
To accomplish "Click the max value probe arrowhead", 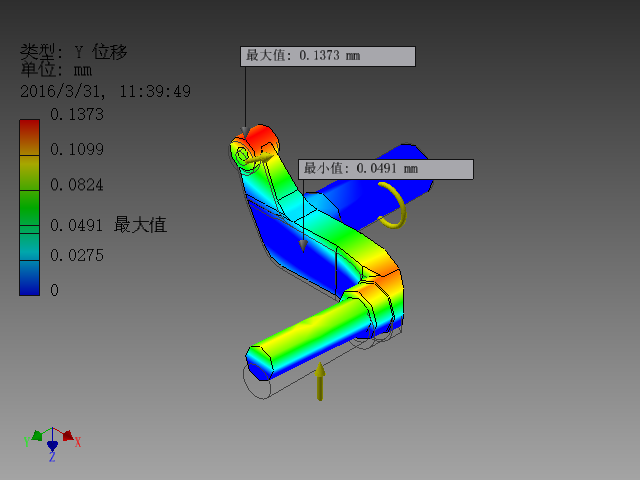I will pyautogui.click(x=245, y=133).
